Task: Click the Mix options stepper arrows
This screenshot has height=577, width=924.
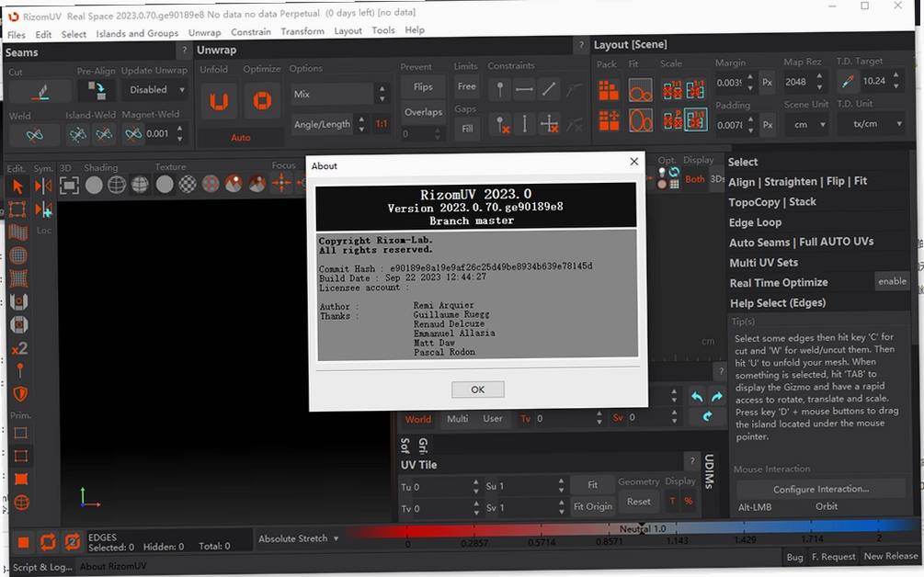Action: (x=382, y=95)
